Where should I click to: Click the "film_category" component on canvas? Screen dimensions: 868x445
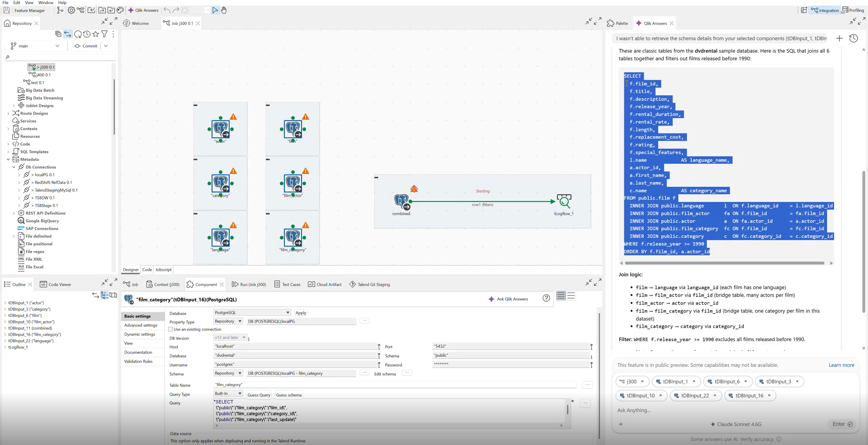293,237
